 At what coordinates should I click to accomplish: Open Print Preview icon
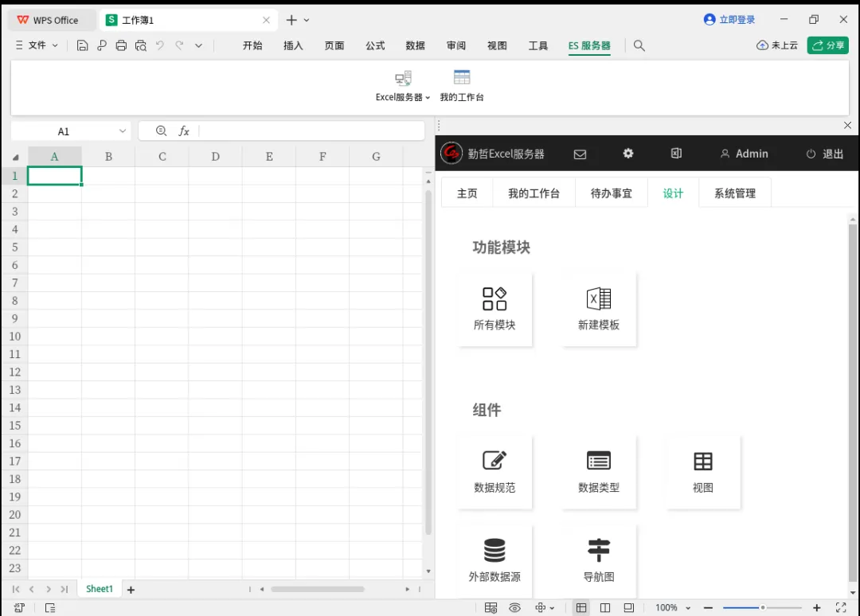click(x=141, y=45)
